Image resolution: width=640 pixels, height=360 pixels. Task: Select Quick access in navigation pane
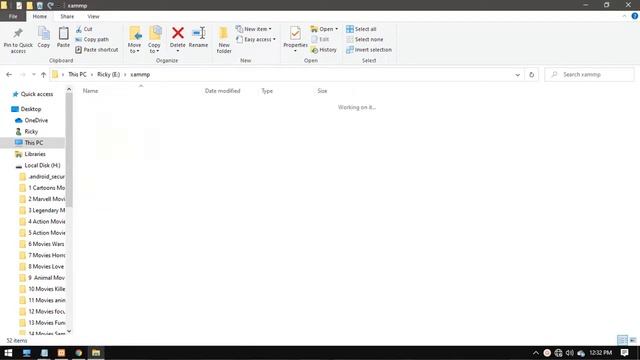tap(33, 94)
